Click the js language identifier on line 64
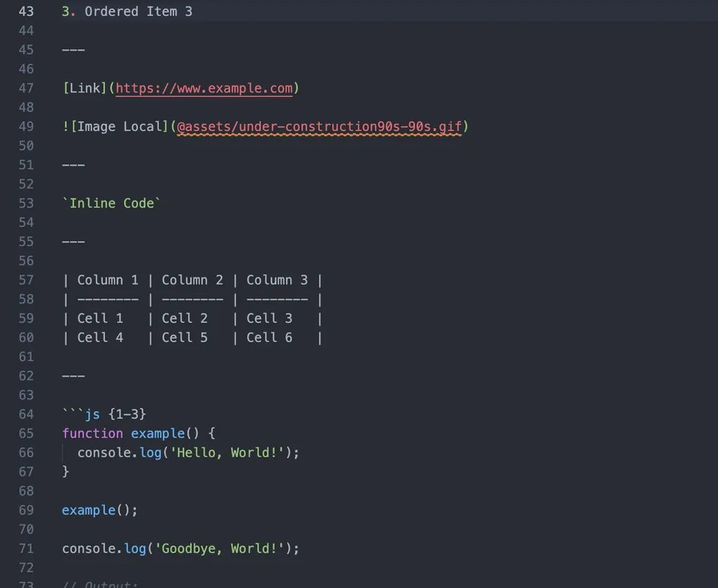 pyautogui.click(x=92, y=414)
